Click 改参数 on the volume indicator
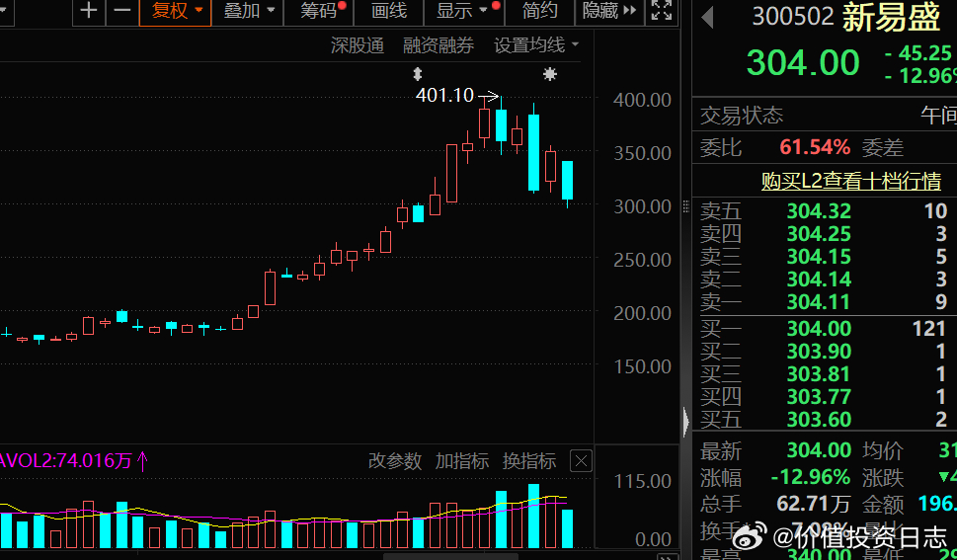957x560 pixels. pos(395,461)
